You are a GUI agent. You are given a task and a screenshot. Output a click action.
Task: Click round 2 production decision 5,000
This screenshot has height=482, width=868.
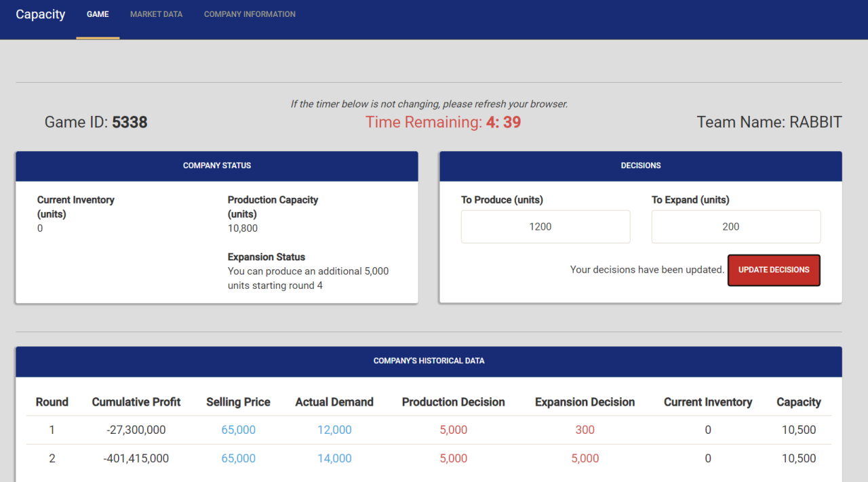454,458
